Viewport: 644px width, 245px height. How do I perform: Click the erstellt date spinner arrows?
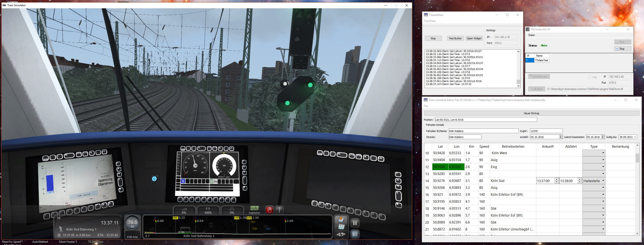pyautogui.click(x=561, y=137)
